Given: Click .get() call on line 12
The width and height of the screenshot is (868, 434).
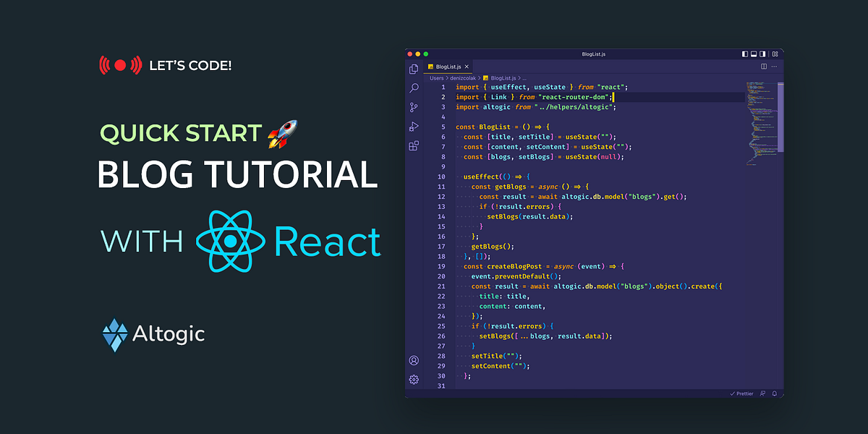Looking at the screenshot, I should [x=673, y=197].
